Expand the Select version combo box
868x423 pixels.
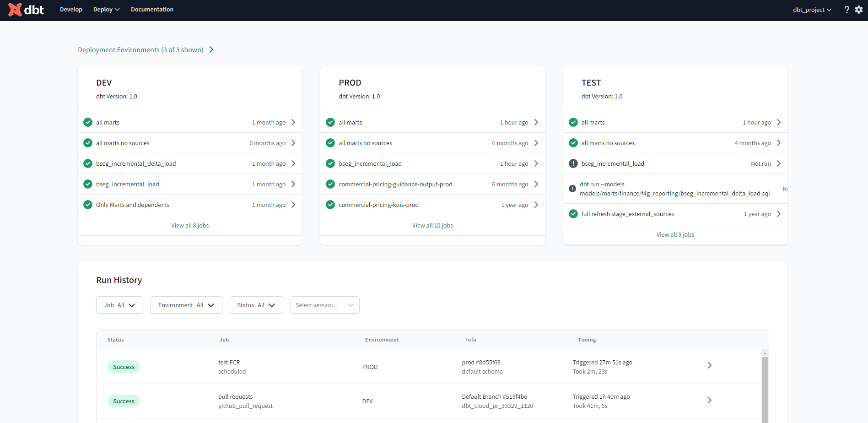325,305
